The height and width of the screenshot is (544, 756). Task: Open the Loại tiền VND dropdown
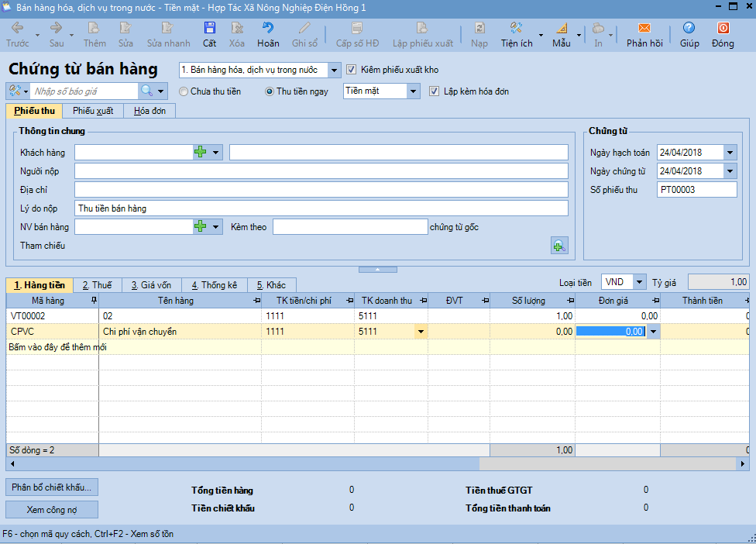point(639,282)
